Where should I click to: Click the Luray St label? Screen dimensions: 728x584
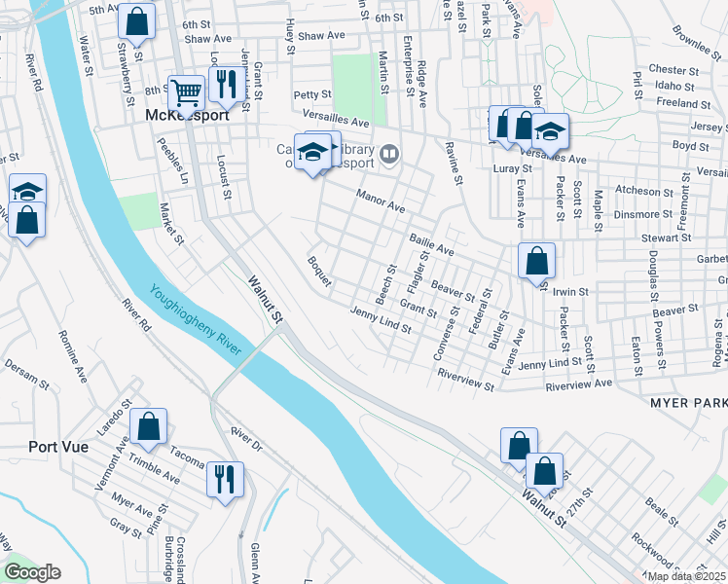(513, 168)
